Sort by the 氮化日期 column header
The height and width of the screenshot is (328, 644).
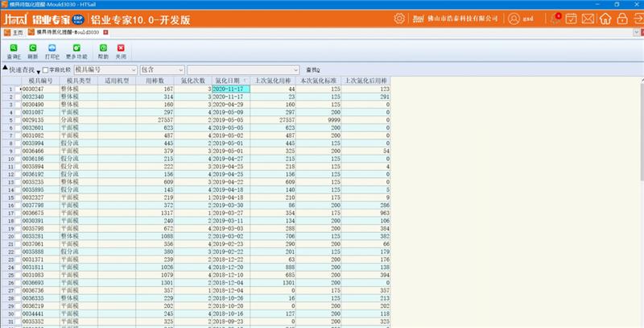pos(229,81)
